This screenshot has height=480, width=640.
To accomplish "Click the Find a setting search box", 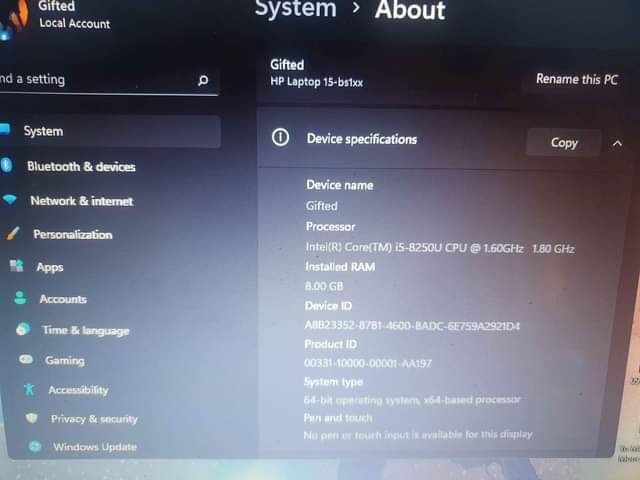I will pos(90,79).
